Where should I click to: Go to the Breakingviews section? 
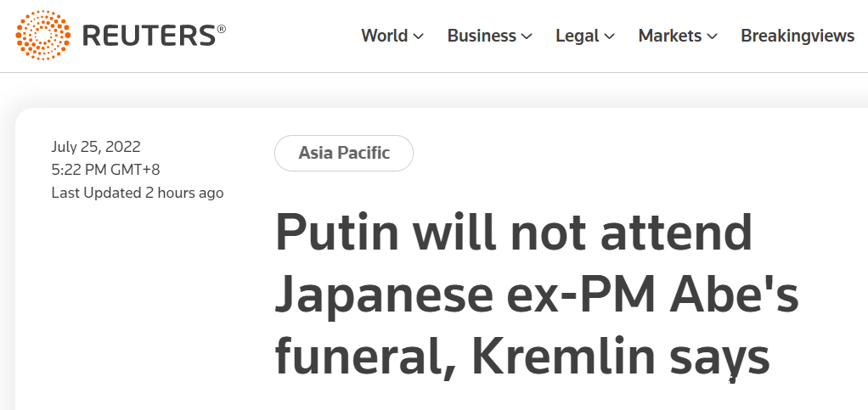click(797, 36)
